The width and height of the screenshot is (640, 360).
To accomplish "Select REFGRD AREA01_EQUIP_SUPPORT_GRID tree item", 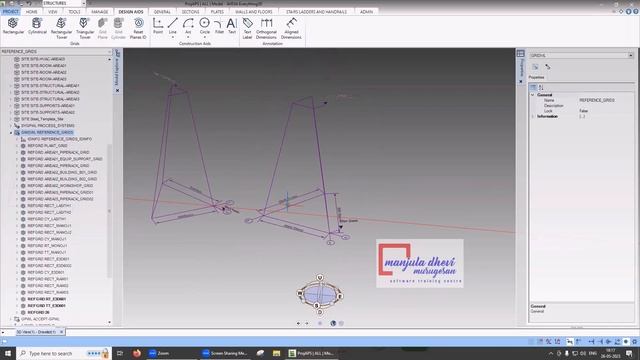I will pyautogui.click(x=65, y=159).
